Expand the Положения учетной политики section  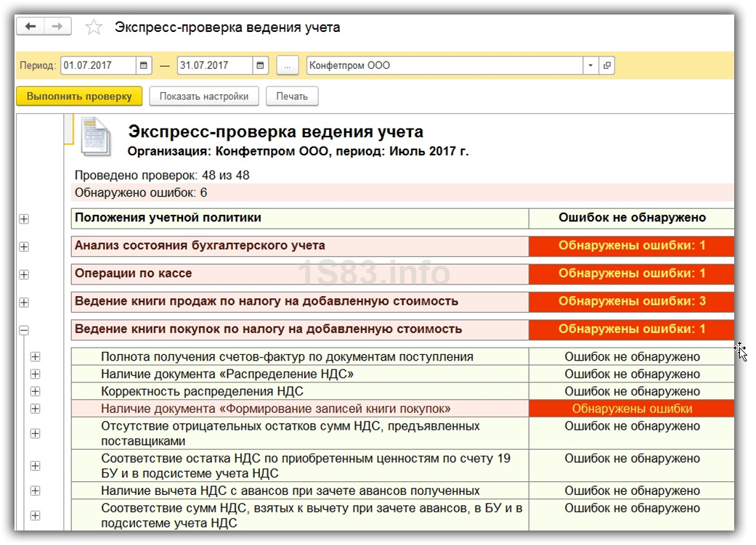click(24, 218)
